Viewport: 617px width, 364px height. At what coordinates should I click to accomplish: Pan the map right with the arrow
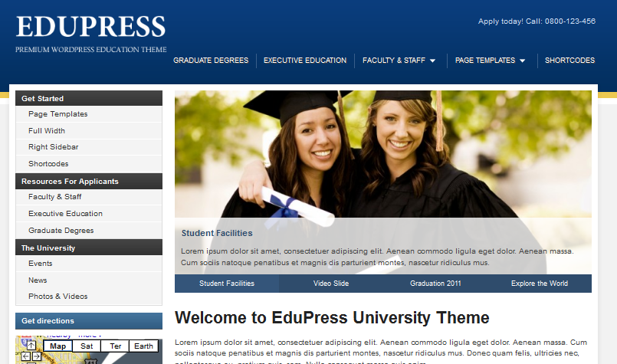coord(37,356)
